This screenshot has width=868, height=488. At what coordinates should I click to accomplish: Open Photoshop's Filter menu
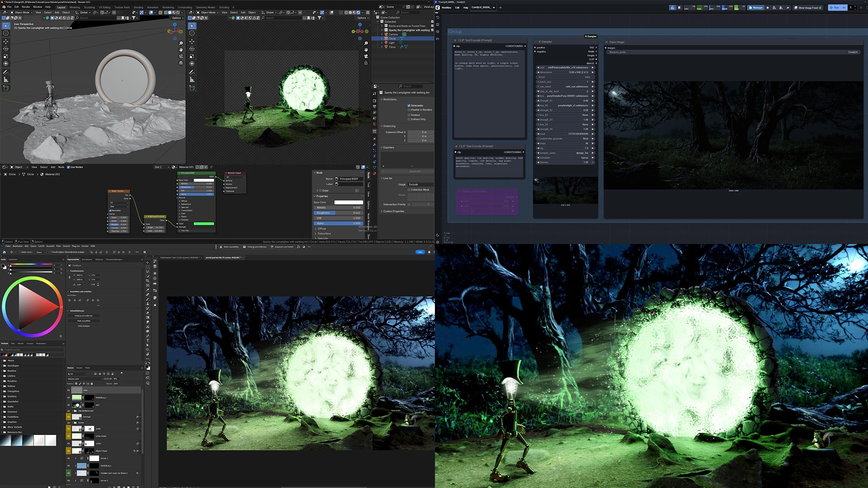(x=58, y=246)
